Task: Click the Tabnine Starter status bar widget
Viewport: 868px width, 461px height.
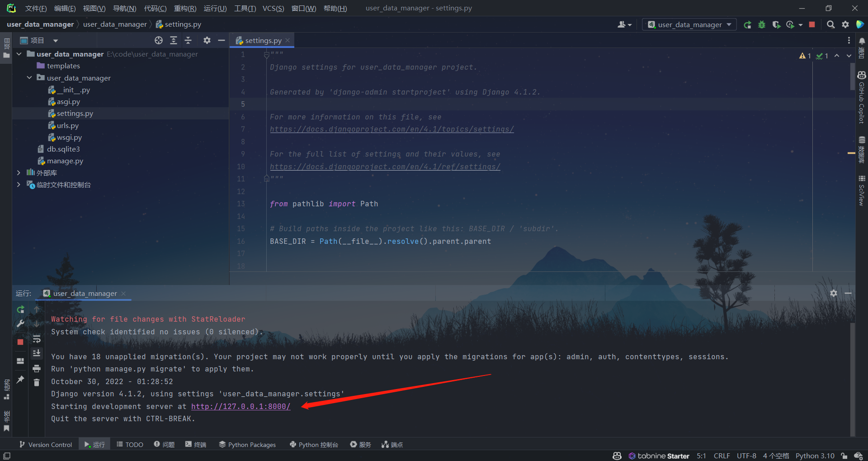Action: pos(659,456)
